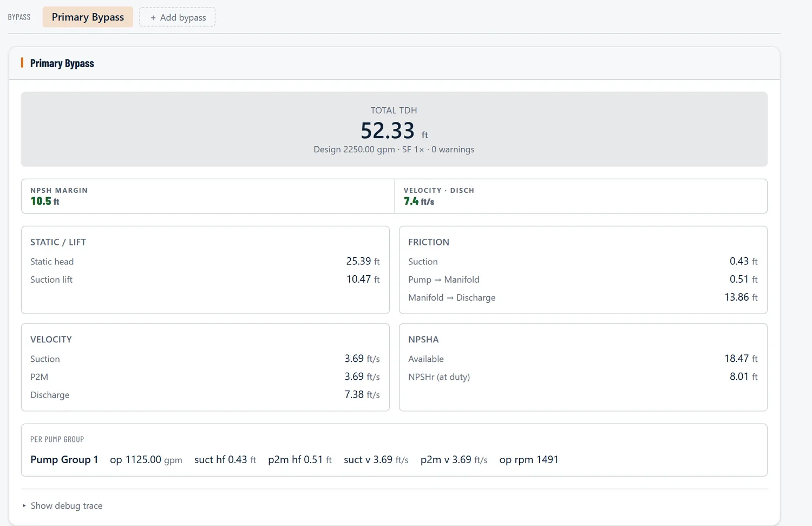The width and height of the screenshot is (812, 526).
Task: Click the 8.01 ft NPSHr value
Action: click(744, 376)
